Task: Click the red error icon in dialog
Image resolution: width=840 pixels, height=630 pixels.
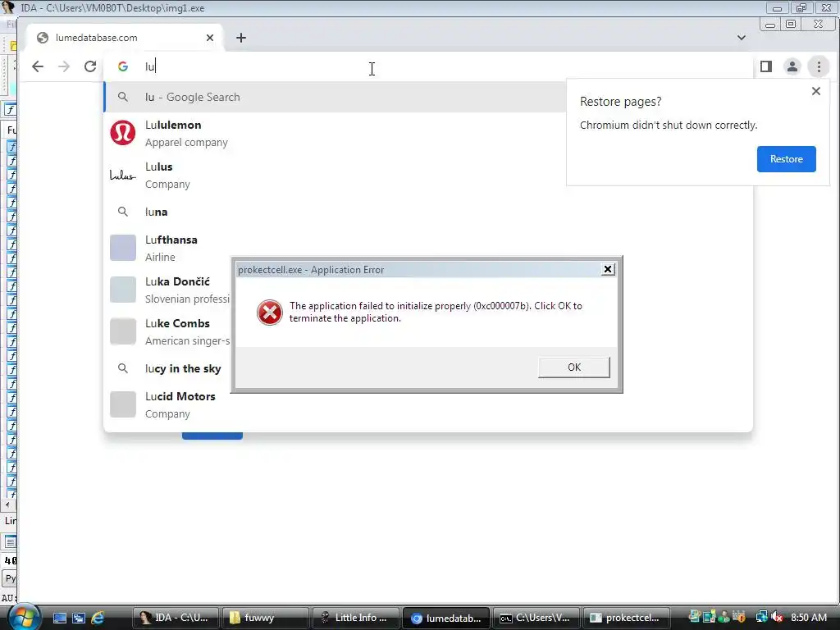Action: pos(269,313)
